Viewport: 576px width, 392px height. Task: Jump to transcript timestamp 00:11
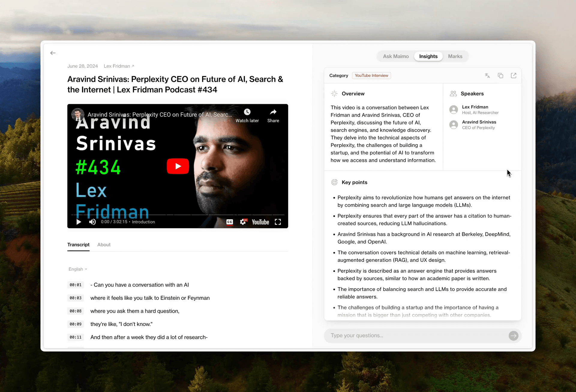[75, 337]
